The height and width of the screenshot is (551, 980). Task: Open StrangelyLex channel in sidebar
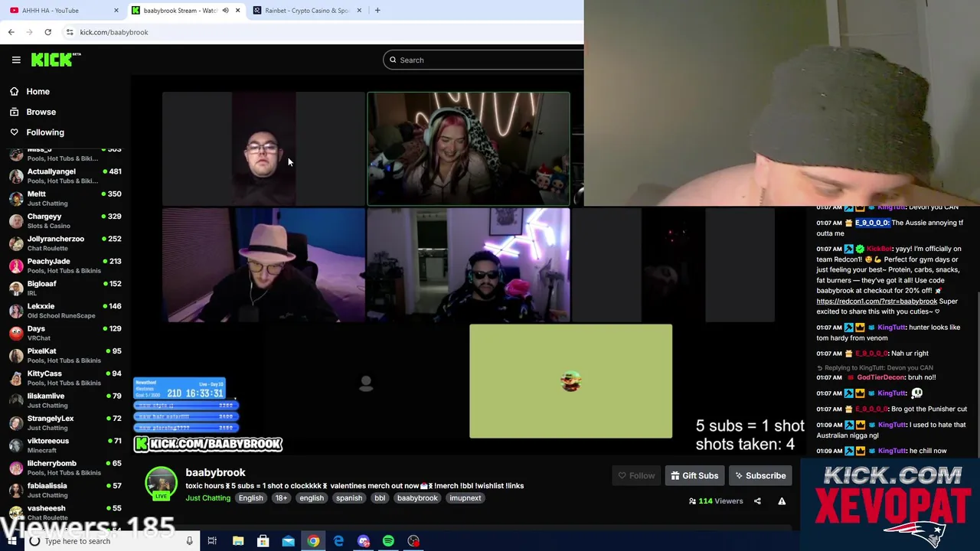(x=65, y=422)
